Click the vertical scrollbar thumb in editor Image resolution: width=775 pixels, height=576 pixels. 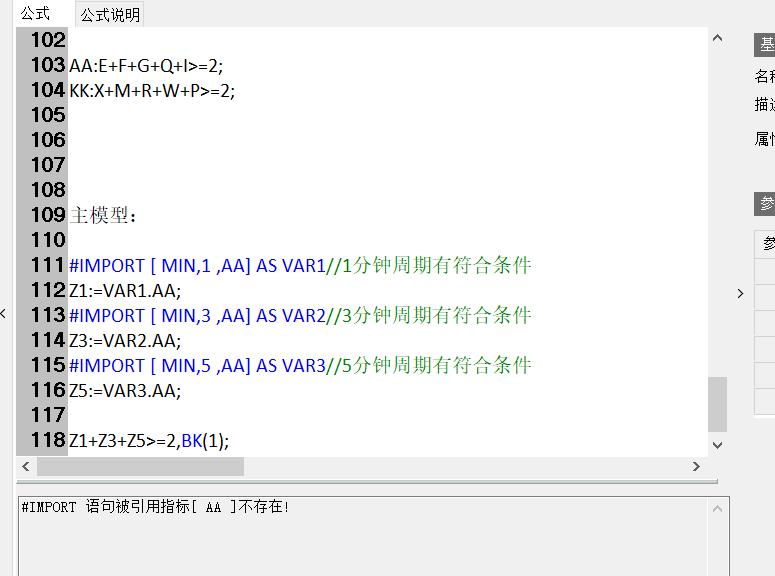coord(717,404)
